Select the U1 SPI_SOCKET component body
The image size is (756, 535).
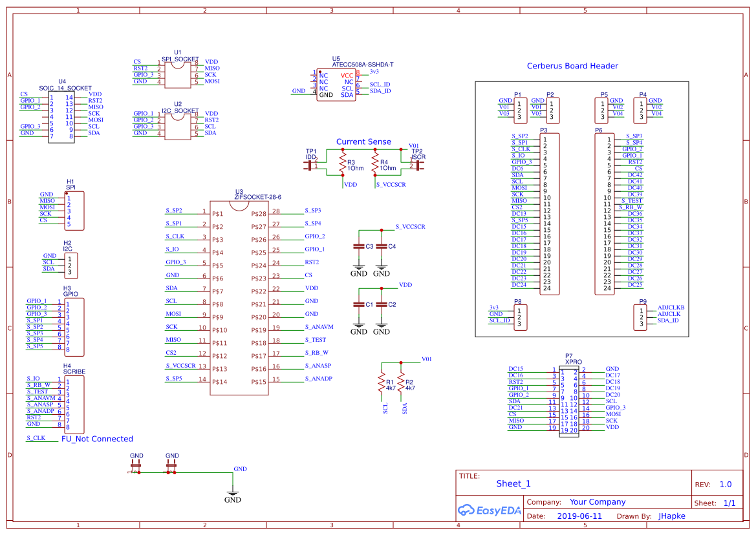pyautogui.click(x=178, y=74)
